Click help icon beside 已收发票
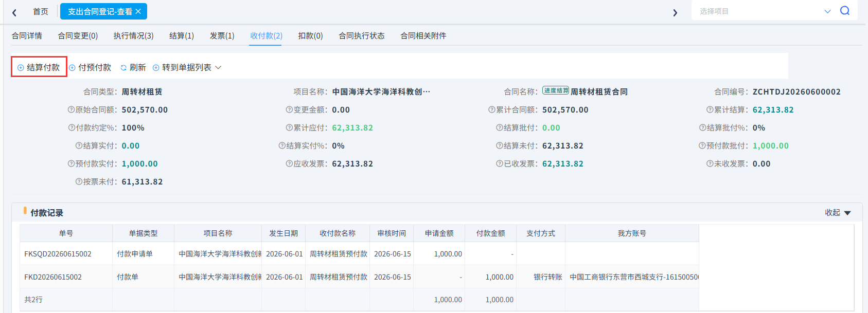Image resolution: width=868 pixels, height=313 pixels. [500, 164]
